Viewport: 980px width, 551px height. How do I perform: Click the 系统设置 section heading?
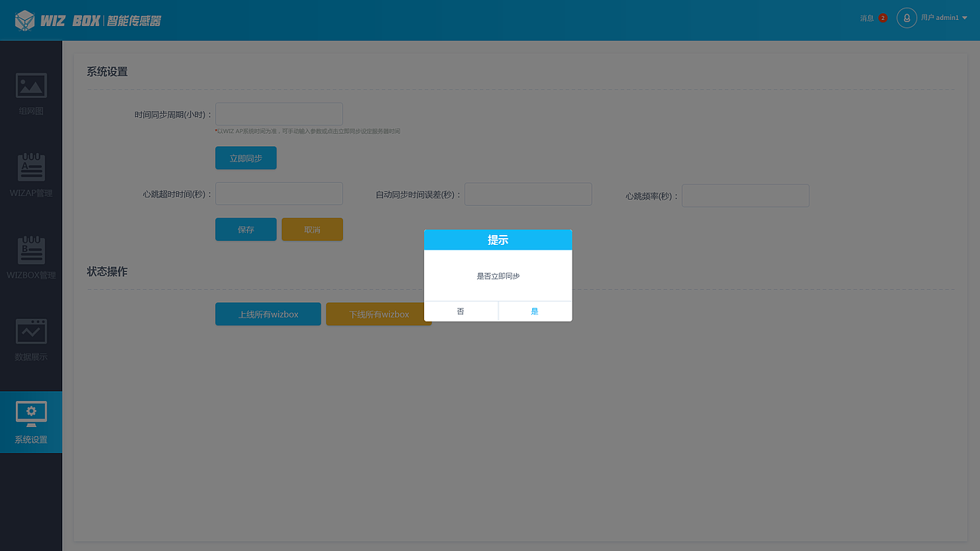pos(107,71)
